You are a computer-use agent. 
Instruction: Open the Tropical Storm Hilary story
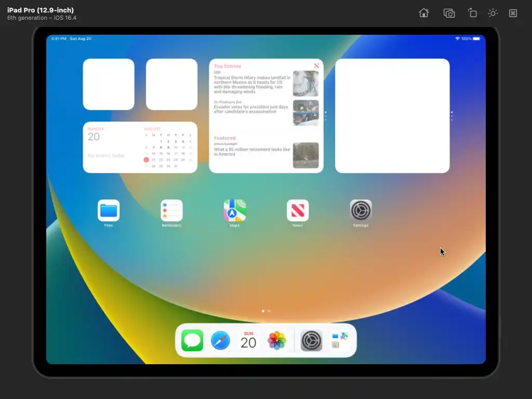click(252, 85)
